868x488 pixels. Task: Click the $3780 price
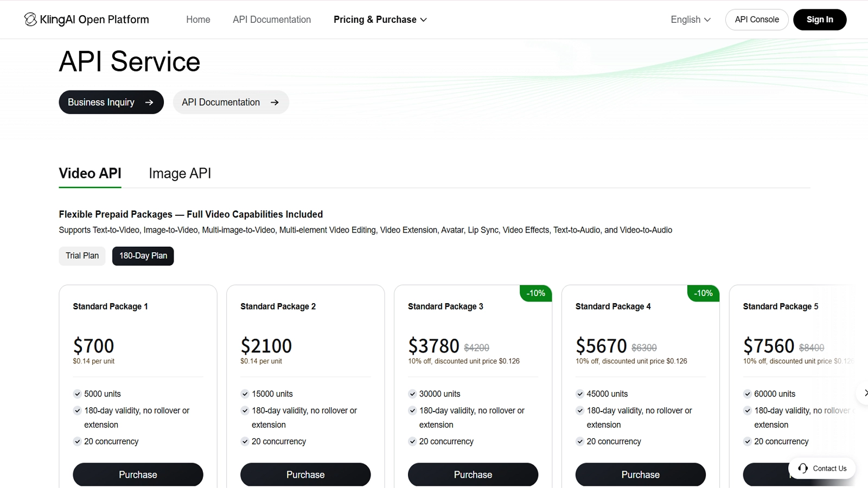click(x=434, y=346)
